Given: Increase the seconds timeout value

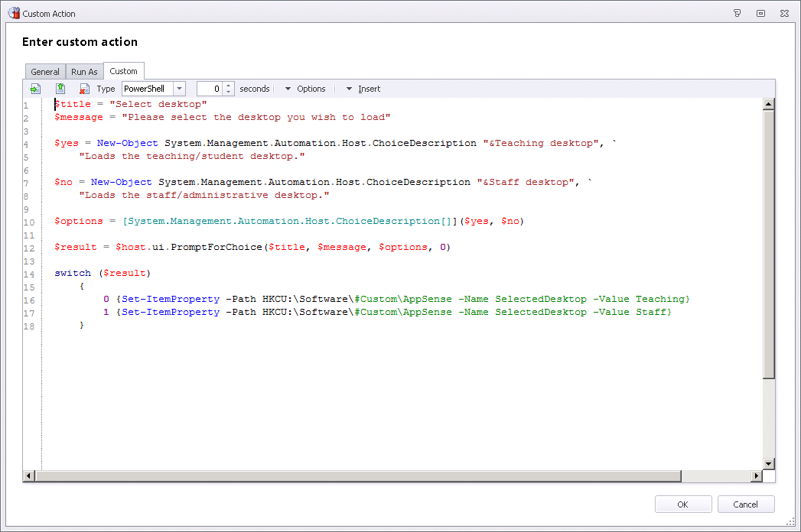Looking at the screenshot, I should 228,86.
